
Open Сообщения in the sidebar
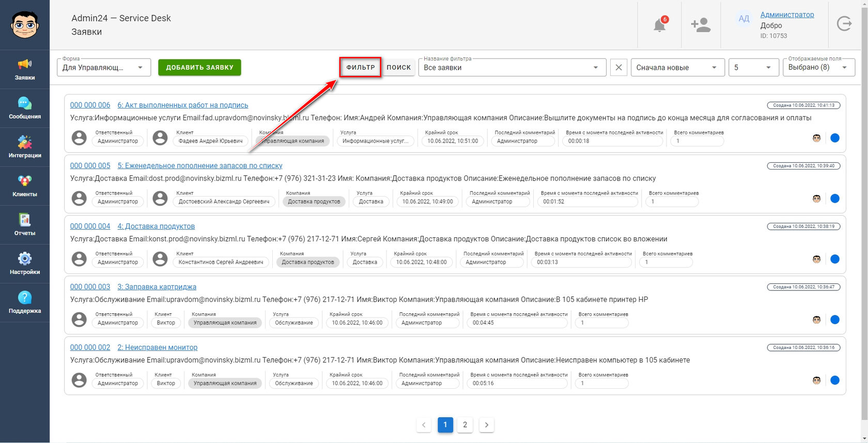coord(25,108)
